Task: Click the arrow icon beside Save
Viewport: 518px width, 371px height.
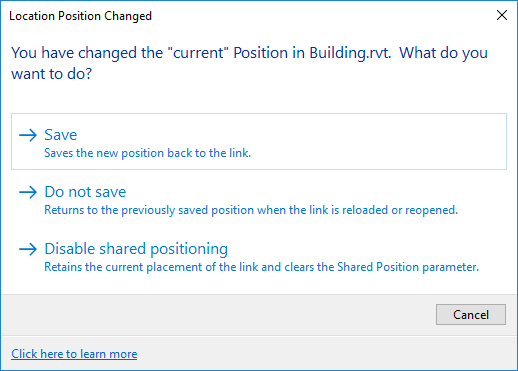Action: 28,135
